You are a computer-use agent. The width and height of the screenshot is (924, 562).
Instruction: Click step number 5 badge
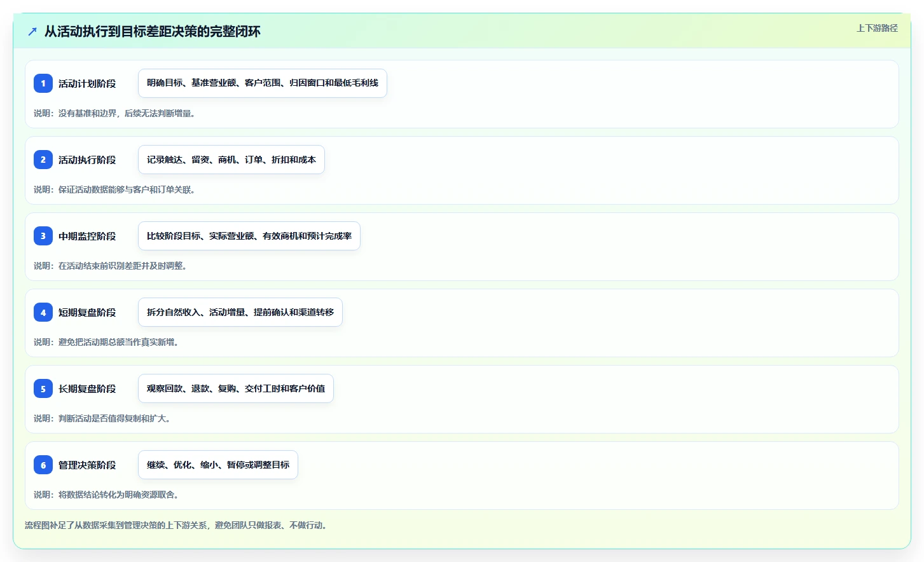pos(43,388)
